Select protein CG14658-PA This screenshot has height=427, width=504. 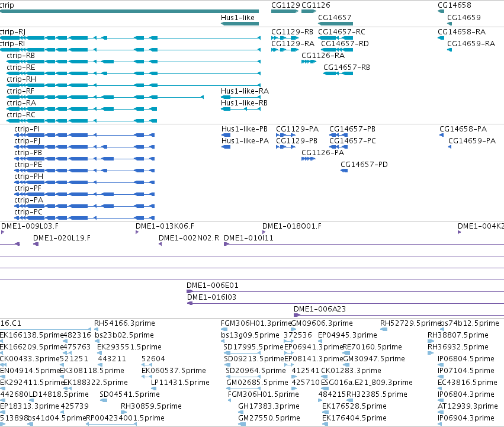[442, 135]
